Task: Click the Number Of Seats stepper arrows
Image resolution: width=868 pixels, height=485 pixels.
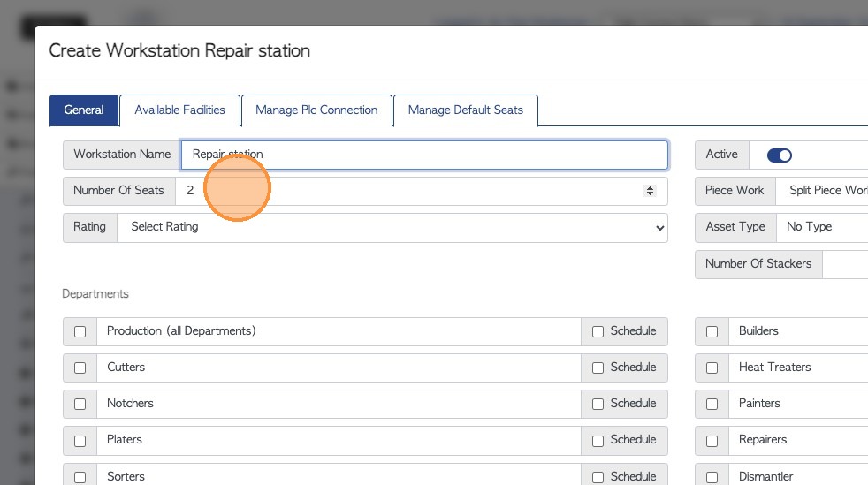Action: 651,191
